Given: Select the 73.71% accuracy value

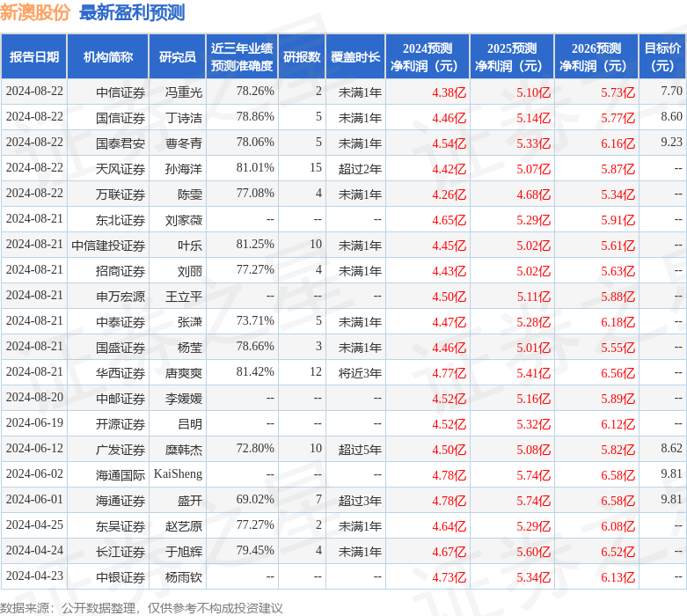Looking at the screenshot, I should (255, 320).
